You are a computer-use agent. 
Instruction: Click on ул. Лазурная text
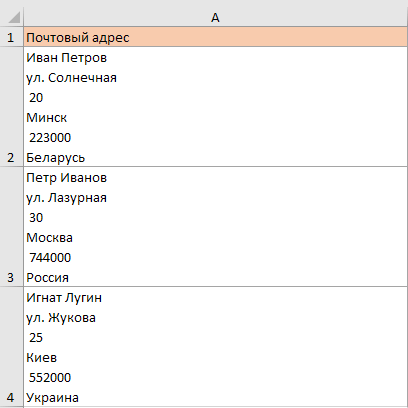(x=67, y=198)
